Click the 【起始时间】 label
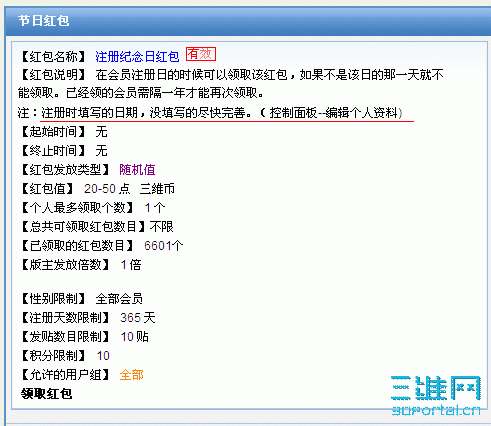491x426 pixels. point(53,132)
